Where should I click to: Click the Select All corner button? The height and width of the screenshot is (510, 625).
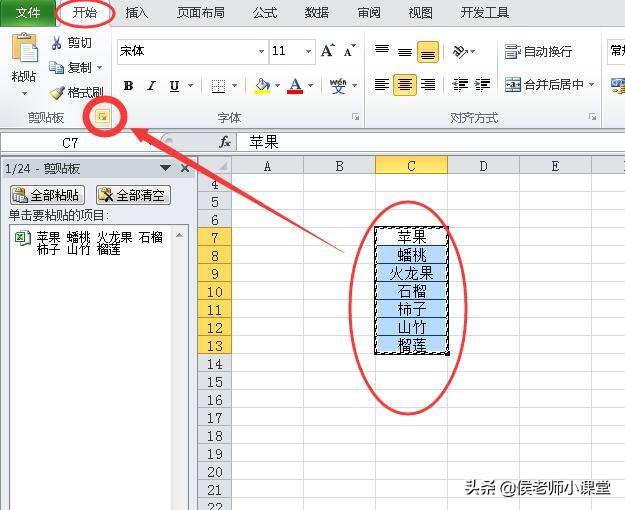(215, 165)
